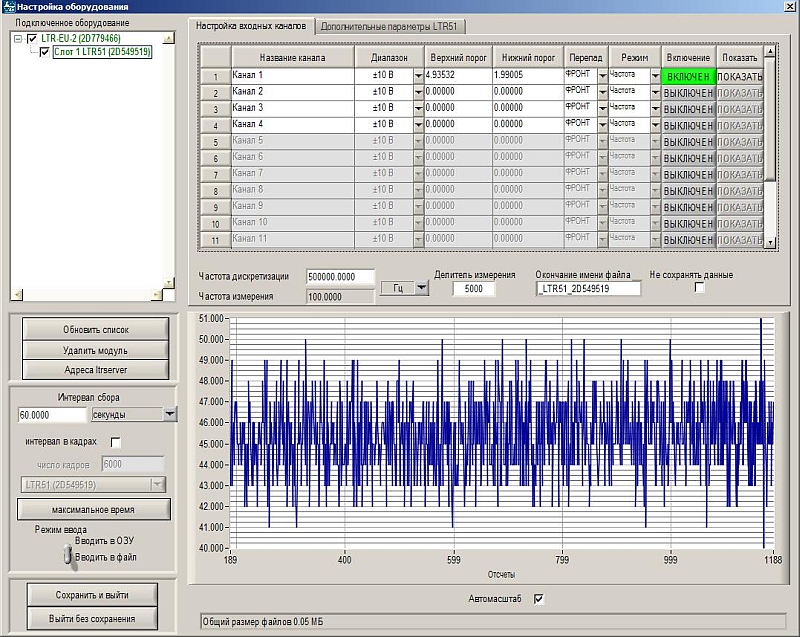Click the максимальное время button
The image size is (800, 637).
click(x=93, y=509)
